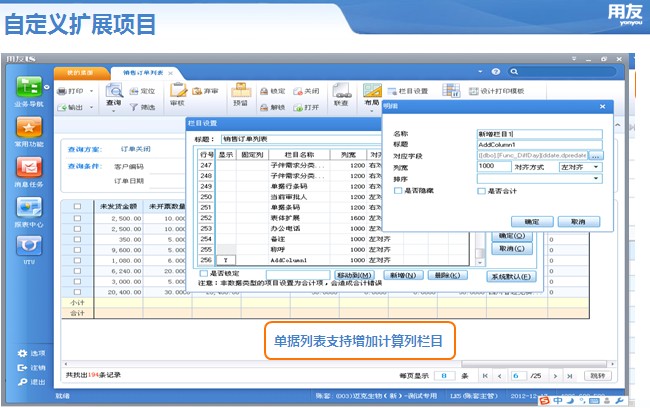Open the 输出 dropdown arrow

coord(91,108)
